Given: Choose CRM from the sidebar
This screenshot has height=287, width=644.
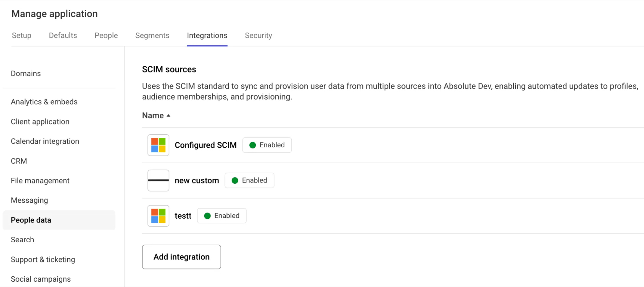Looking at the screenshot, I should click(19, 161).
